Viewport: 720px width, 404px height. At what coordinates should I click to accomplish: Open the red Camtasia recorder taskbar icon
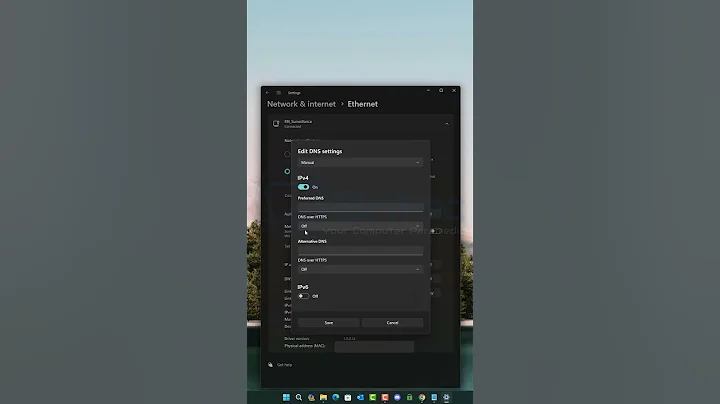click(x=385, y=398)
